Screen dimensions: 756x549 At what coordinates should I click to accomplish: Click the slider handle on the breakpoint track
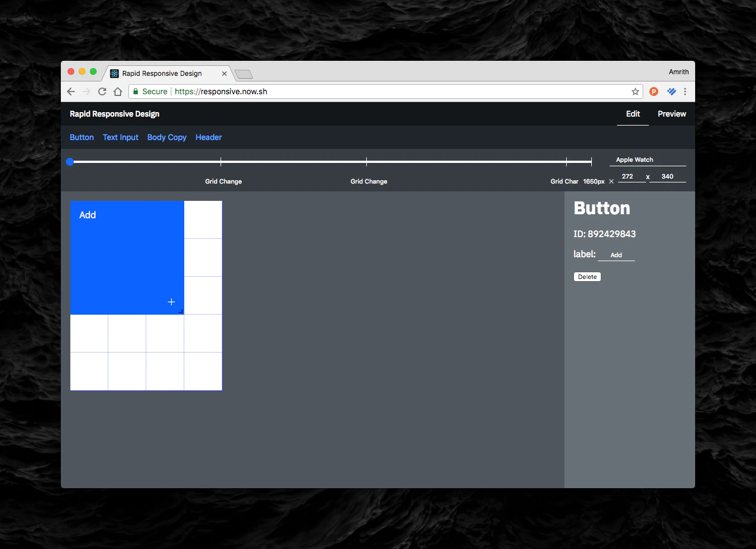click(69, 162)
